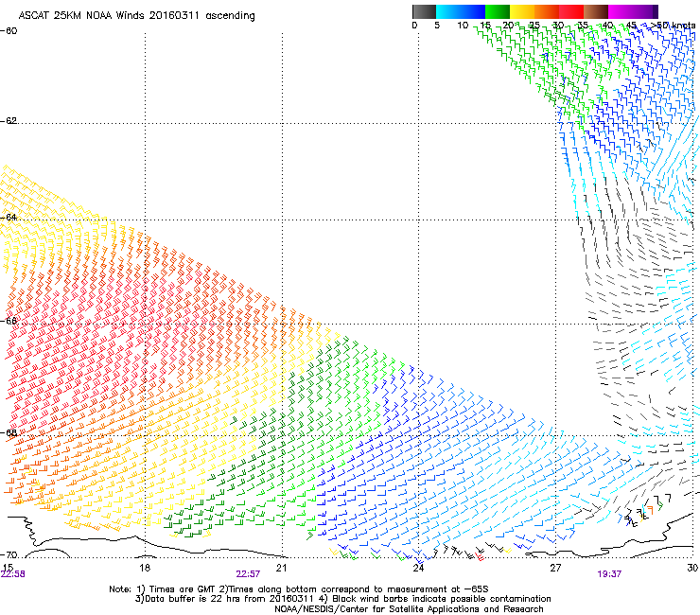Click the '-64' latitude label
This screenshot has width=700, height=615.
click(x=9, y=217)
